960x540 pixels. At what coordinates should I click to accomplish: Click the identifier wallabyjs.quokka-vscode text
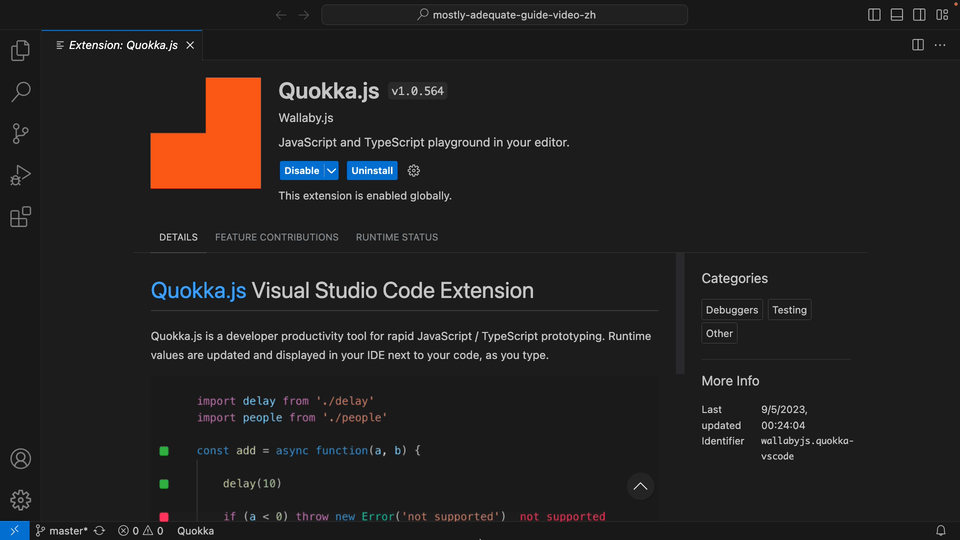[x=807, y=448]
